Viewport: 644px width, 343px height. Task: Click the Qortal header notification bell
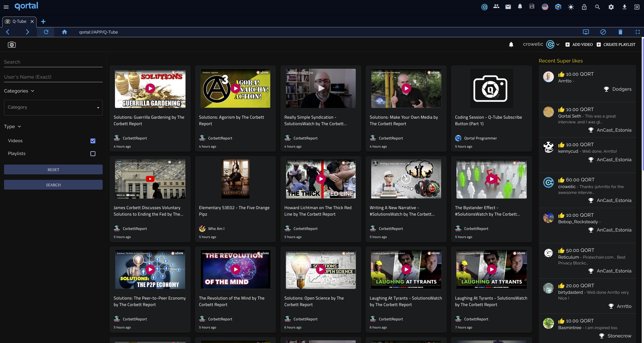(520, 6)
